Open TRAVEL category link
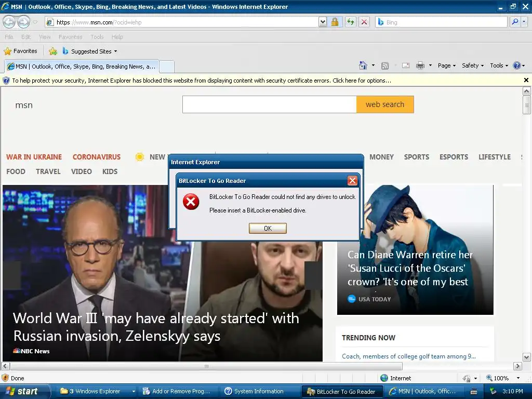 (48, 171)
